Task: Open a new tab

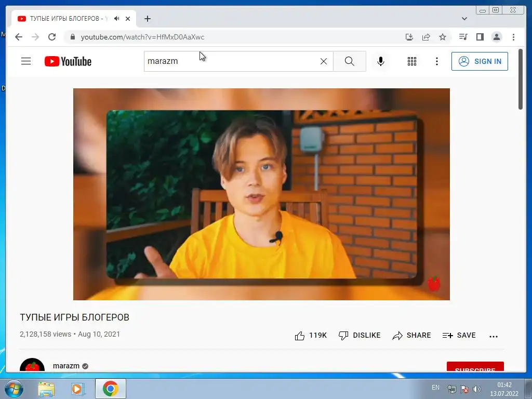Action: coord(147,19)
